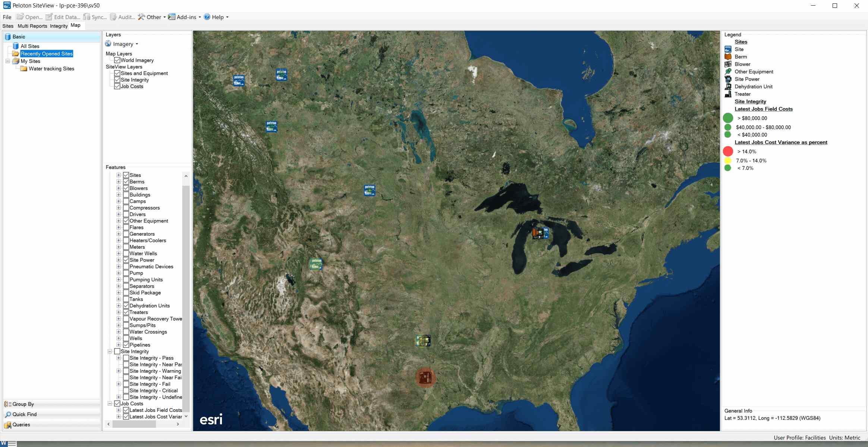Uncheck the Blowers feature checkbox
This screenshot has height=447, width=868.
coord(126,188)
